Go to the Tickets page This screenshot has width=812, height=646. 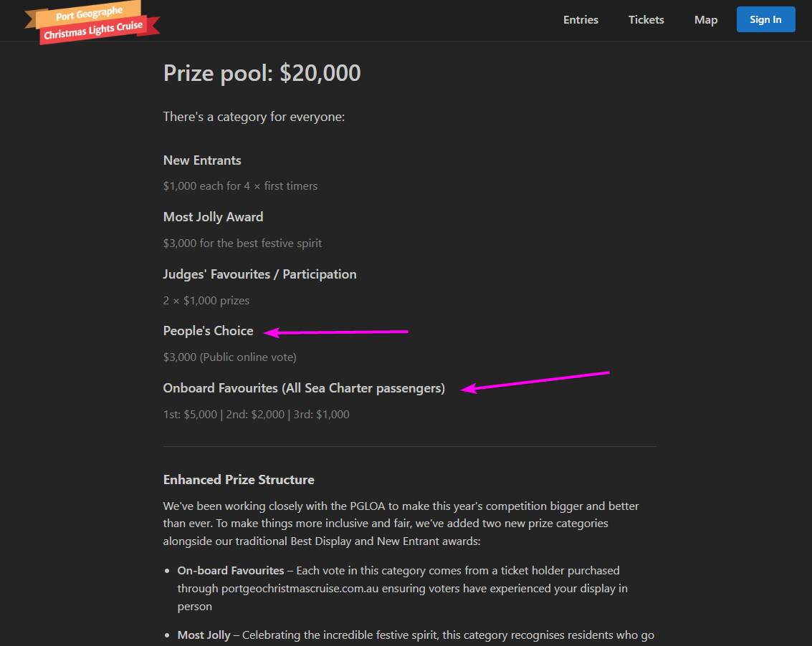click(646, 20)
